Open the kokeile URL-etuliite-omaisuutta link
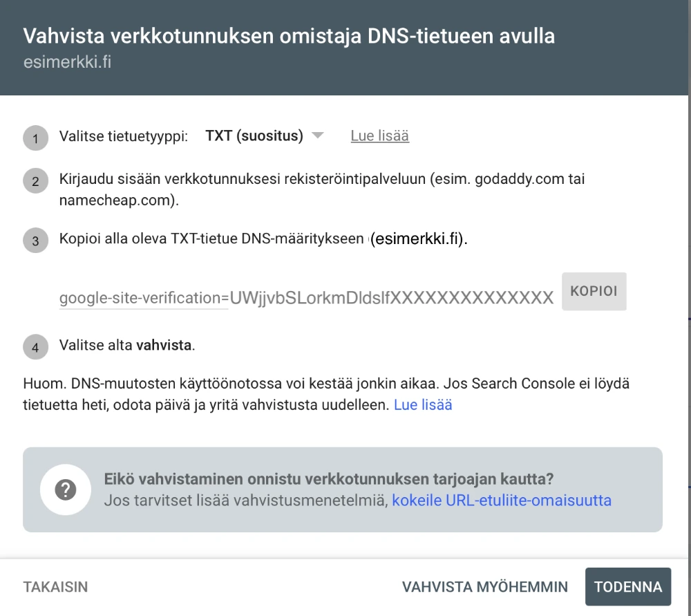Viewport: 691px width, 616px height. pyautogui.click(x=502, y=501)
